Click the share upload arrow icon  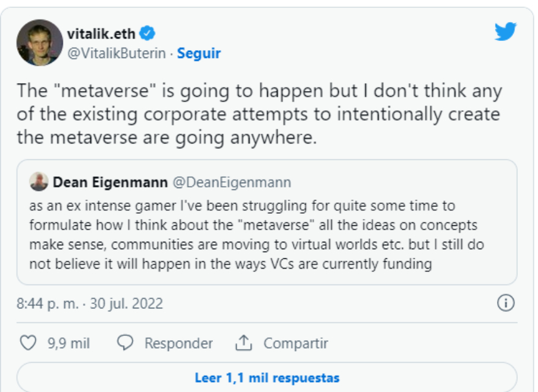[243, 343]
